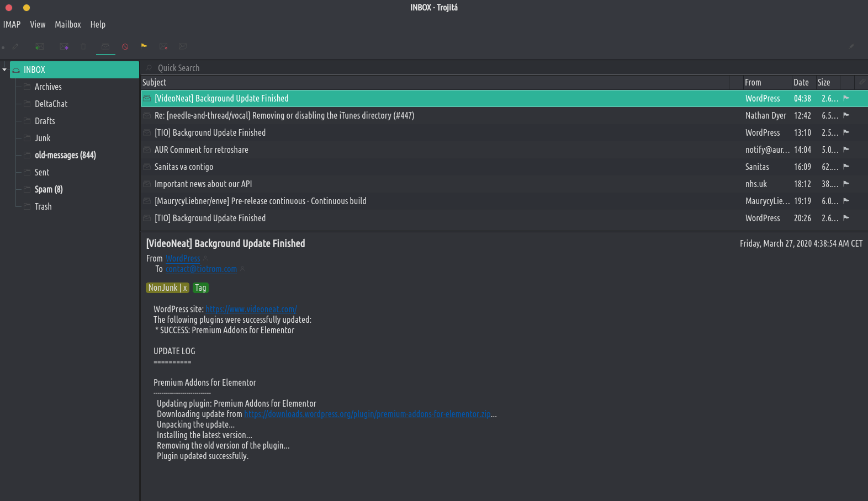Screen dimensions: 868x501
Task: Sort messages by the Date column header
Action: tap(801, 83)
